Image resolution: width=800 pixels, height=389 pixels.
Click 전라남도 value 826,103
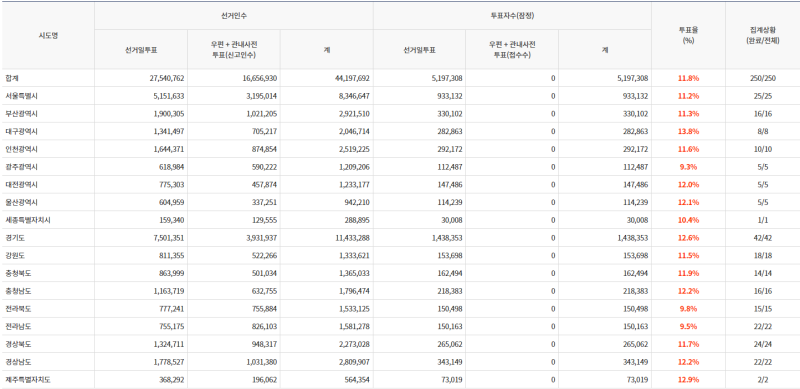coord(265,326)
